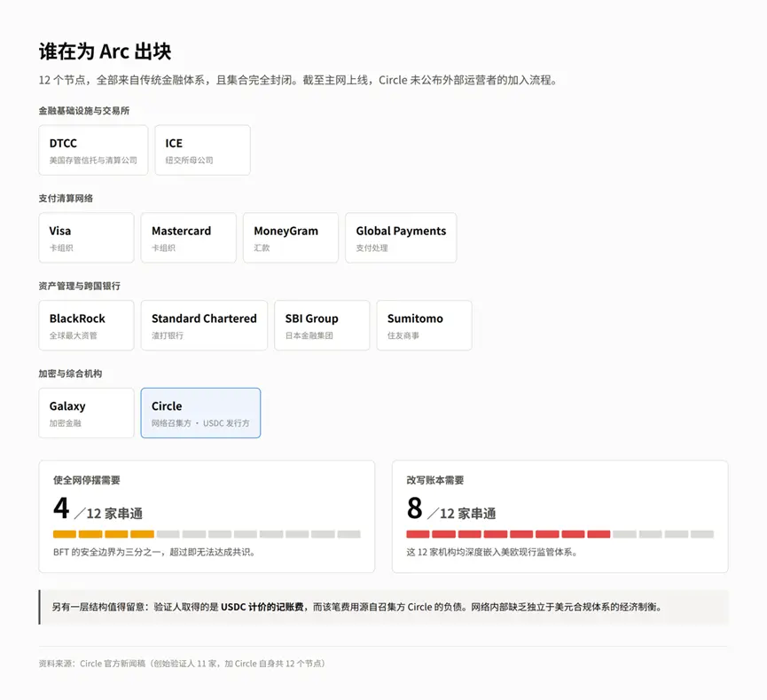Viewport: 767px width, 700px height.
Task: Click the section heading "资产管理与跨国银行"
Action: 80,286
